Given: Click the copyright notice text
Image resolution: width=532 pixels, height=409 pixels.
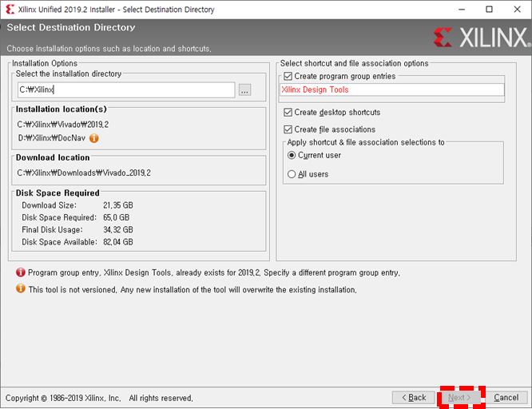Looking at the screenshot, I should tap(99, 398).
